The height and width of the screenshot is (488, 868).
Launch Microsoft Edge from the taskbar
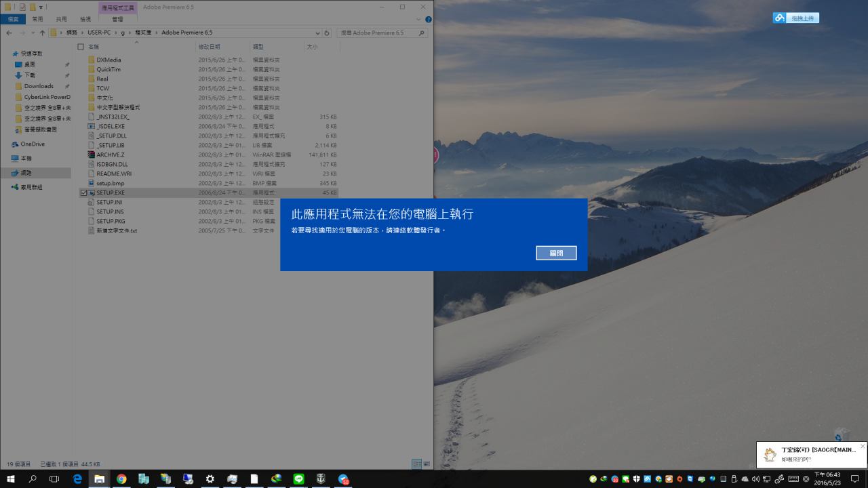(x=77, y=479)
